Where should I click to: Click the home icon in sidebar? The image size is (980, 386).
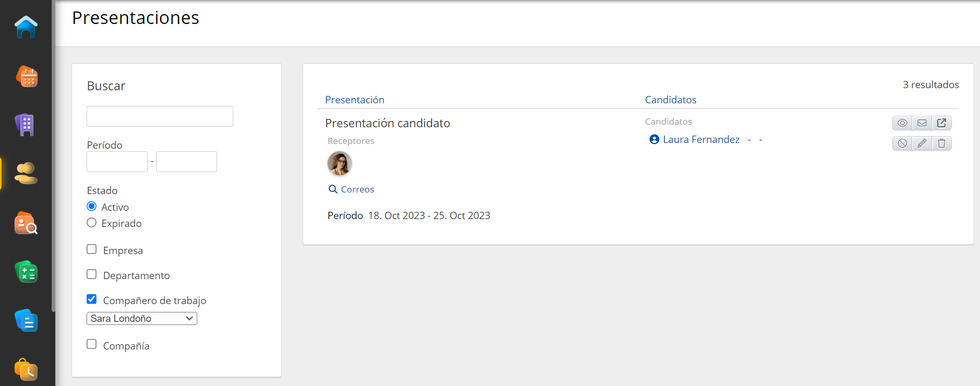click(x=26, y=27)
